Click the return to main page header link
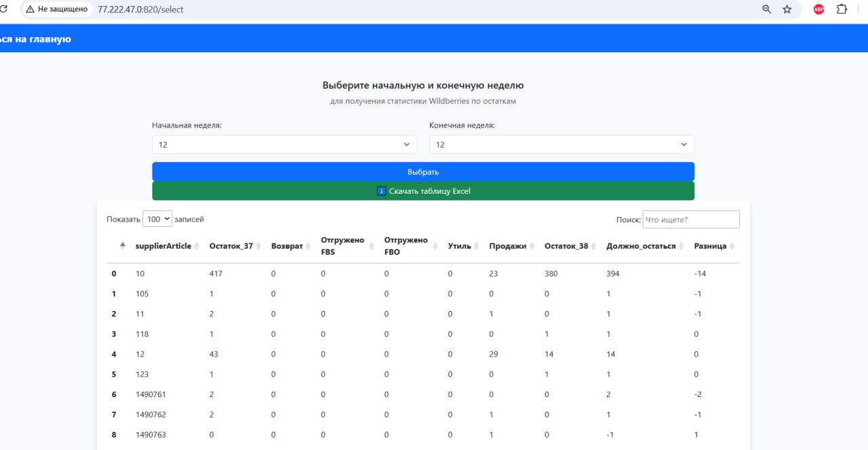Screen dimensions: 868x450 (x=35, y=39)
